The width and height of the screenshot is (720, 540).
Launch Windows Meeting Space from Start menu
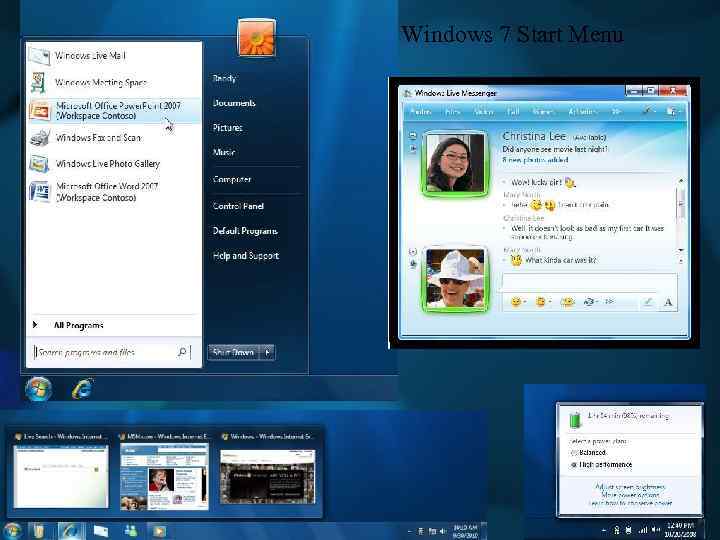pos(114,83)
